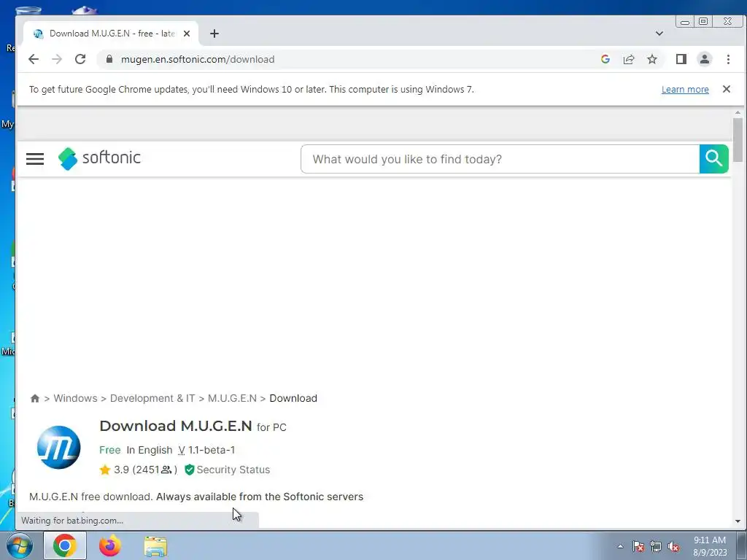Click the address bar URL
Screen dimensions: 747x560
[x=198, y=59]
